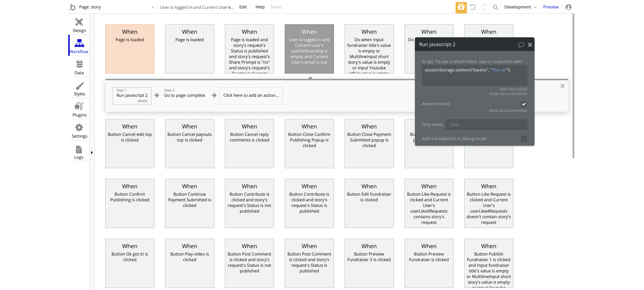Expand the Development version dropdown
The height and width of the screenshot is (290, 644).
coord(520,7)
